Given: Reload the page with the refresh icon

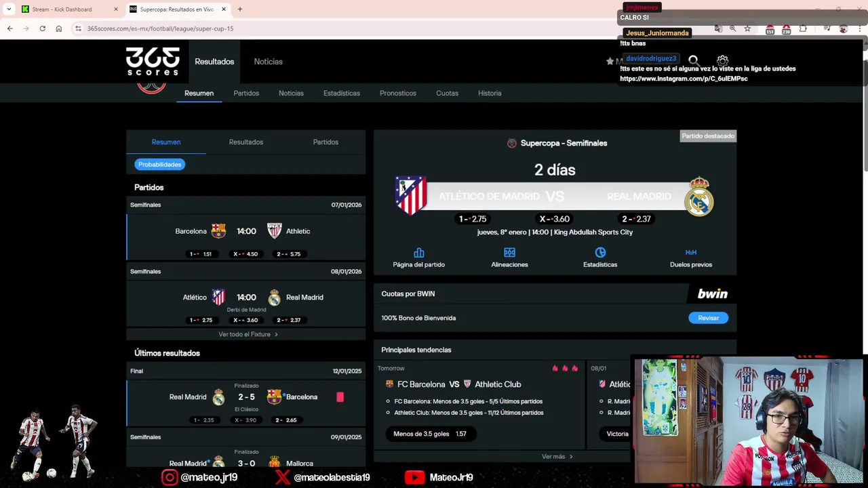Looking at the screenshot, I should 42,28.
